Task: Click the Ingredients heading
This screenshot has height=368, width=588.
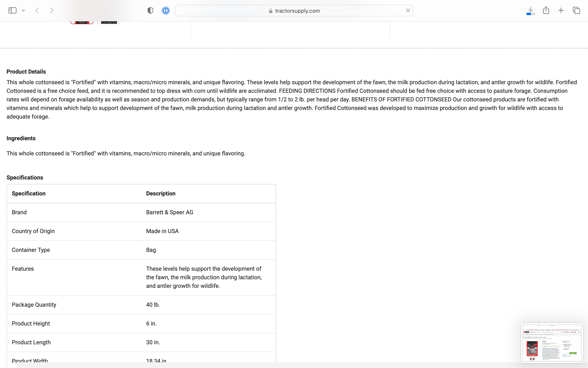Action: click(x=21, y=138)
